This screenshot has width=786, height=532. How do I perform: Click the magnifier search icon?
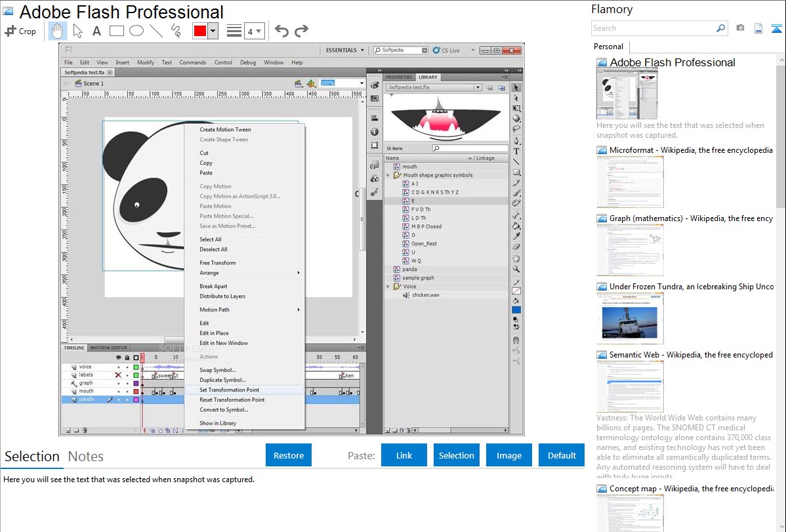[721, 28]
